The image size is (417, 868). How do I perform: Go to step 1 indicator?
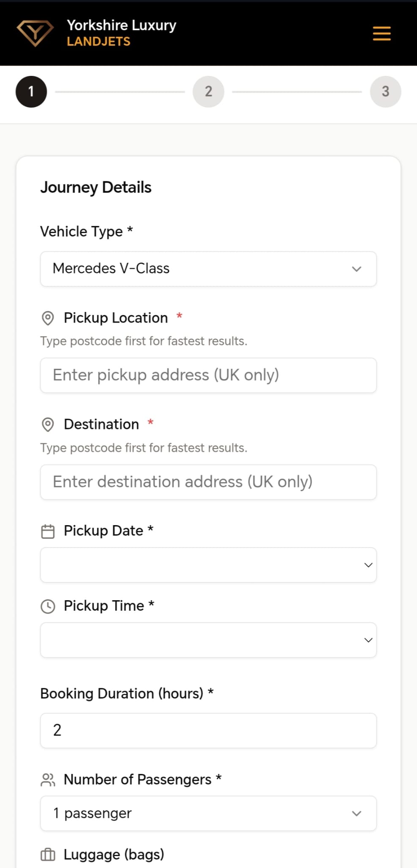point(31,92)
